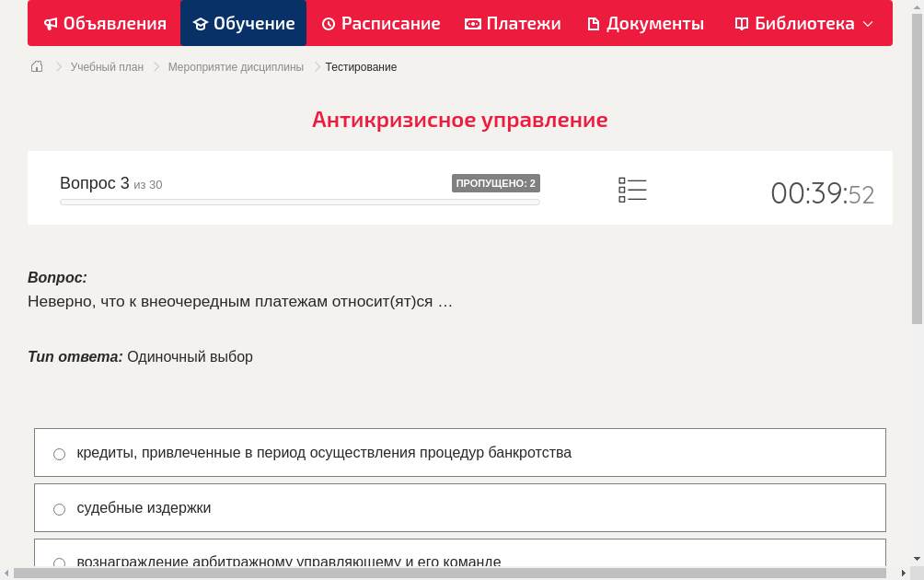Click the graduation cap icon on Обучение
This screenshot has height=580, width=924.
[x=201, y=23]
